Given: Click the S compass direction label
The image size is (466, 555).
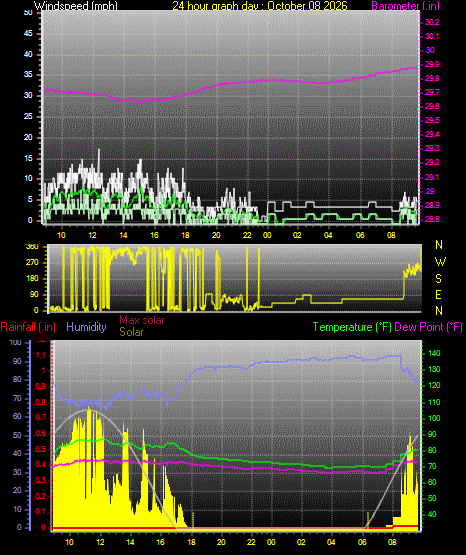Looking at the screenshot, I should (x=438, y=279).
